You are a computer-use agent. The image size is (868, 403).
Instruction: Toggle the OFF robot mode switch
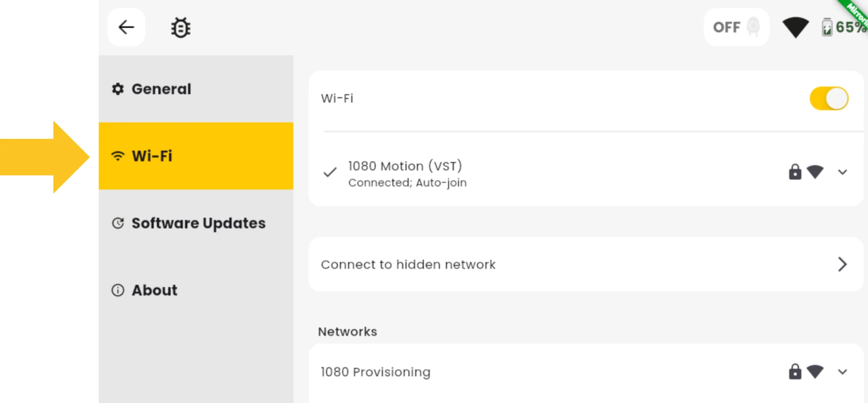pyautogui.click(x=736, y=27)
